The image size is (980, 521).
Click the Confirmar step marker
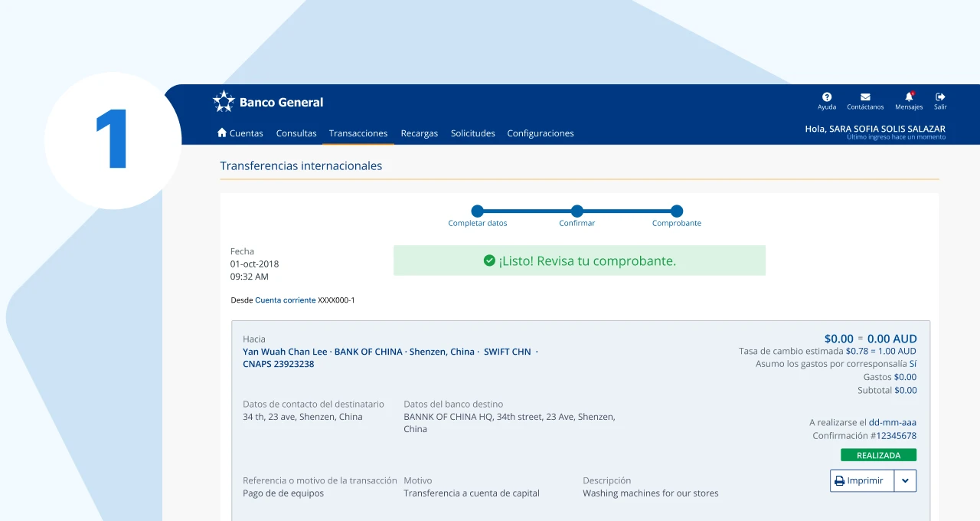pos(577,211)
